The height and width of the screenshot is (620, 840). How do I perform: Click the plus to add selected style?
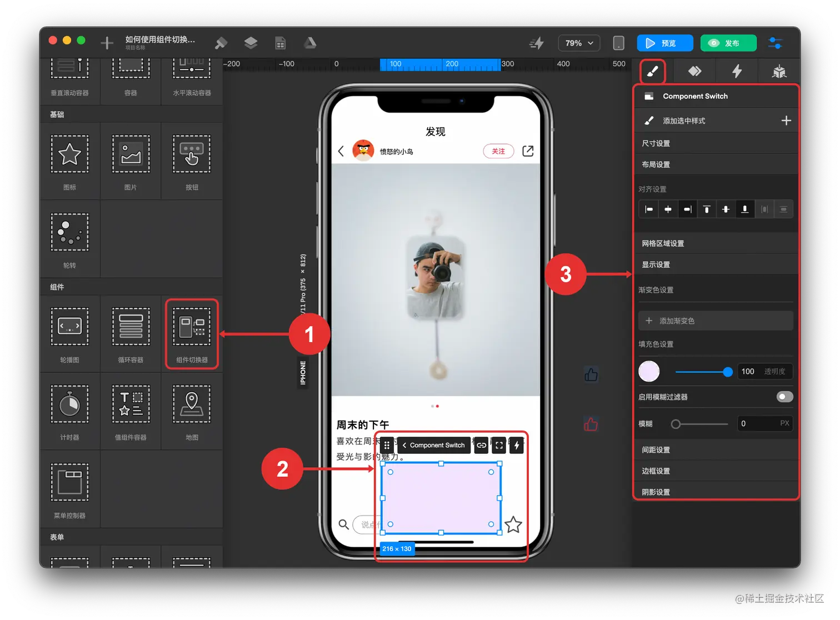pos(786,121)
